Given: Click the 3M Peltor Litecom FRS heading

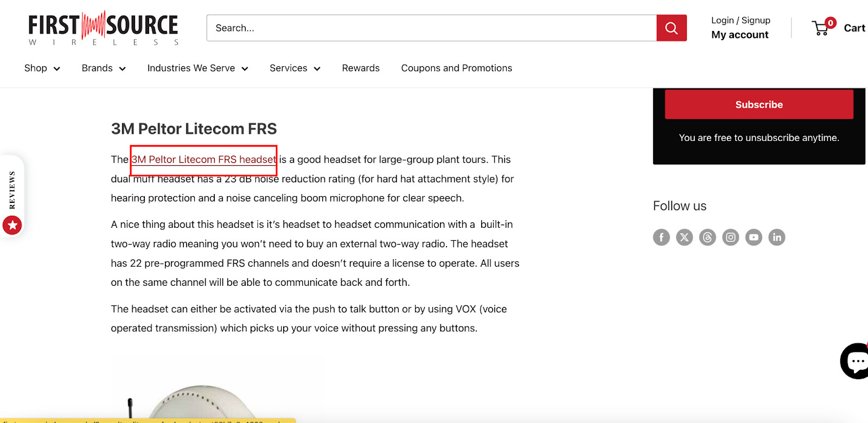Looking at the screenshot, I should pos(194,129).
